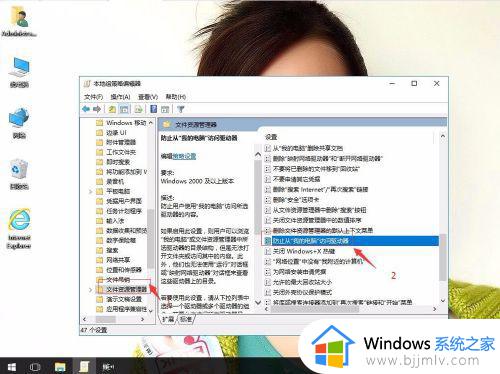Click the settings list scroll-up arrow
500x374 pixels.
click(443, 136)
